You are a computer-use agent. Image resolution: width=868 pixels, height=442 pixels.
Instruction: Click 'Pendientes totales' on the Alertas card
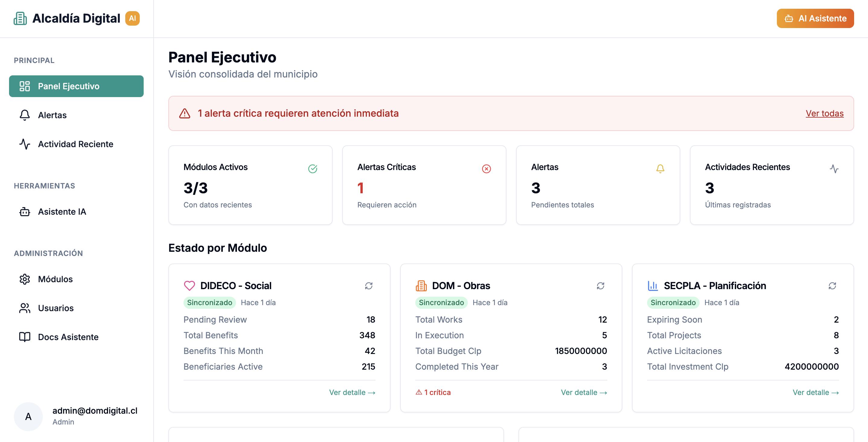tap(562, 205)
